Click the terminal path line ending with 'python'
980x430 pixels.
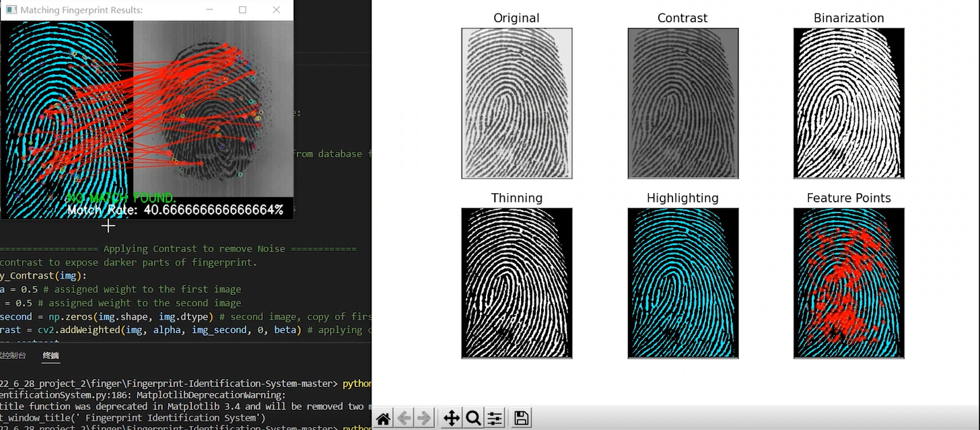[185, 384]
